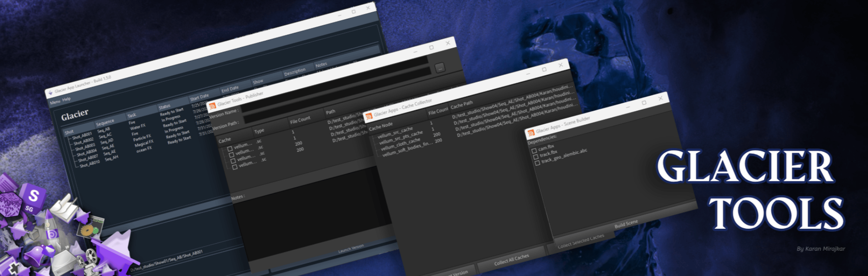This screenshot has height=276, width=868.
Task: Click the Houdini icon in Cache Collector title bar
Action: pos(369,116)
